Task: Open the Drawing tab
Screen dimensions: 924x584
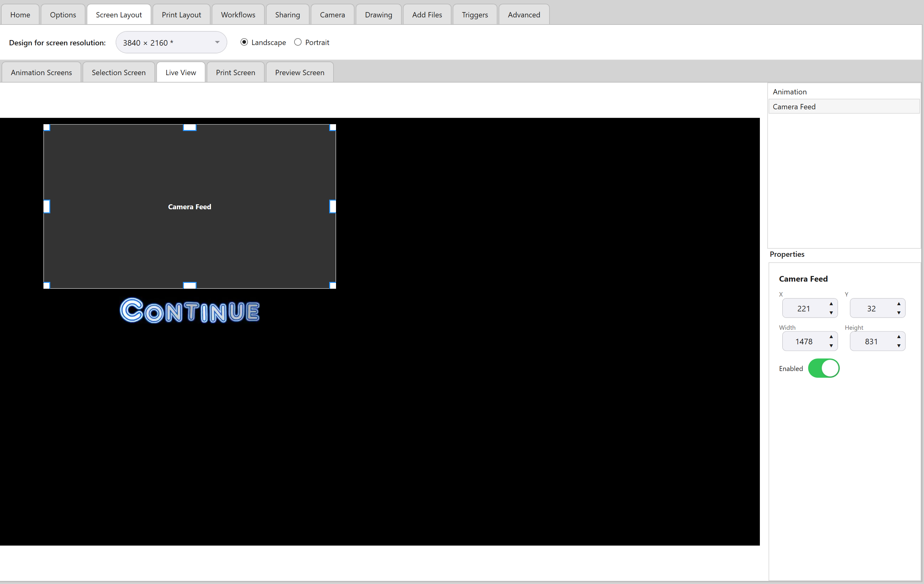Action: [378, 15]
